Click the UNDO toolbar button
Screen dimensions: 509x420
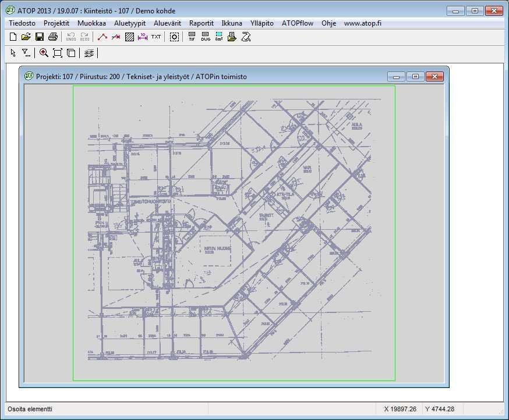point(71,37)
